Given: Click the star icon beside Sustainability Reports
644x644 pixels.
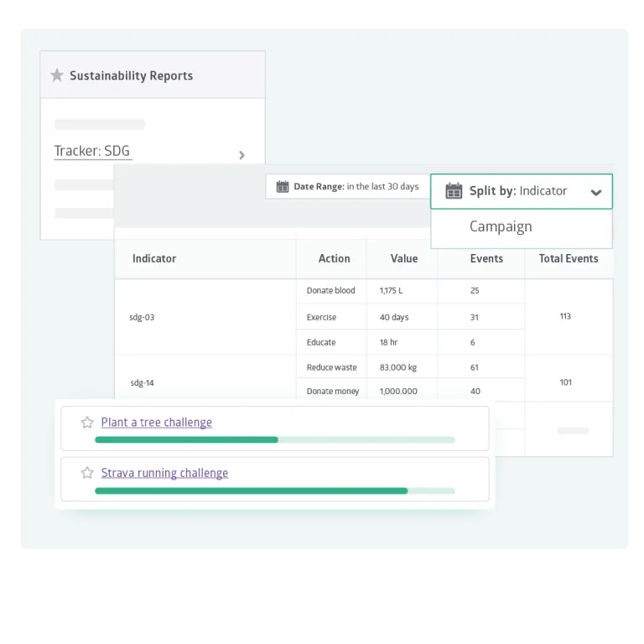Looking at the screenshot, I should [57, 75].
